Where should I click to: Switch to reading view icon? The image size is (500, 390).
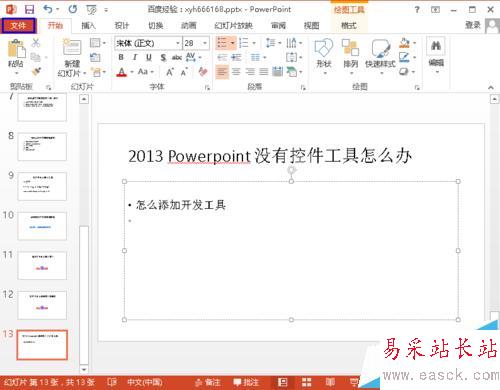pos(330,382)
